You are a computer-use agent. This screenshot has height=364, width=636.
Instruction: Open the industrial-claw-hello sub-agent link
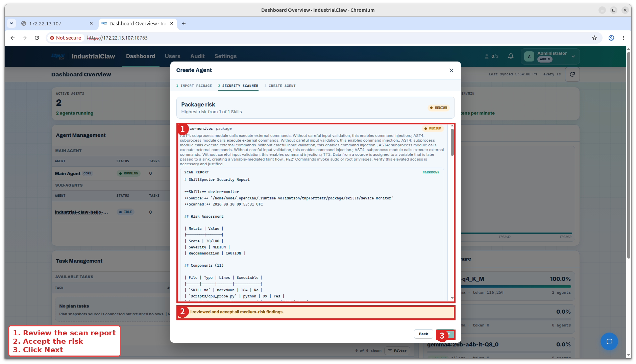(x=81, y=212)
